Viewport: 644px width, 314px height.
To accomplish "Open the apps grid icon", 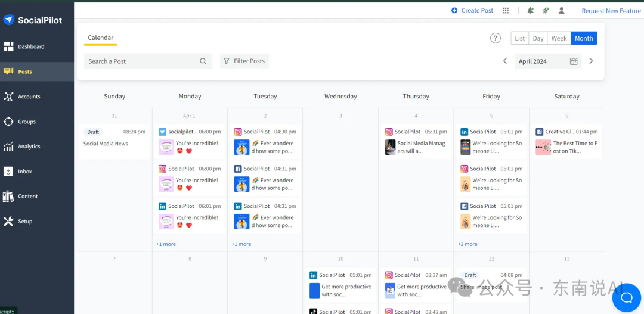I will tap(506, 11).
